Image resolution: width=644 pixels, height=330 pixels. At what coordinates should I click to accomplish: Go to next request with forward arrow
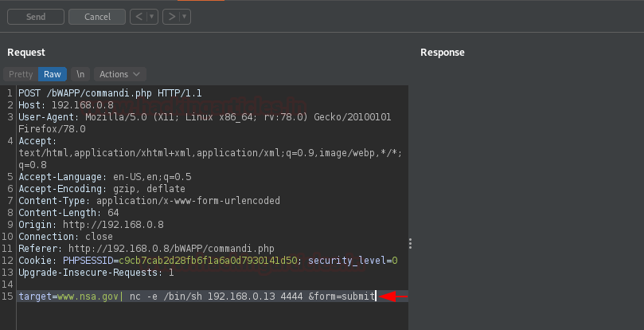tap(172, 17)
